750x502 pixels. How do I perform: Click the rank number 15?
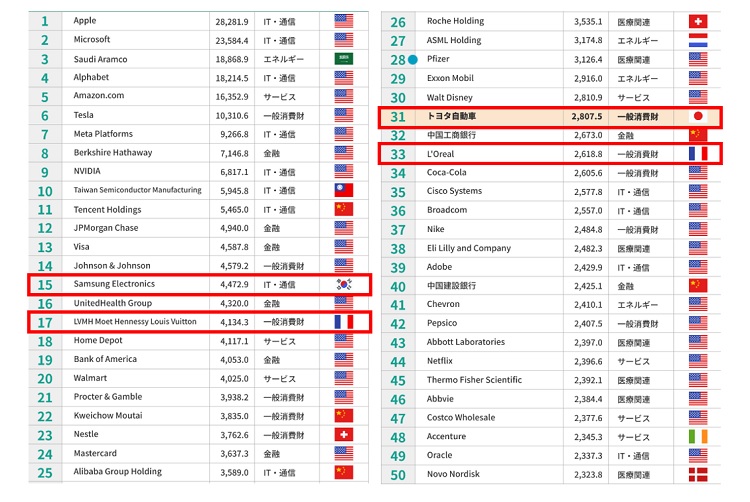[45, 285]
